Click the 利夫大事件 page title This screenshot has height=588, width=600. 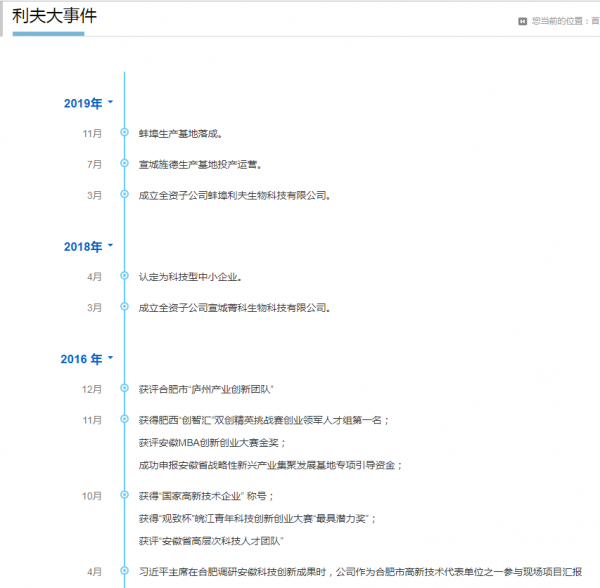[54, 16]
